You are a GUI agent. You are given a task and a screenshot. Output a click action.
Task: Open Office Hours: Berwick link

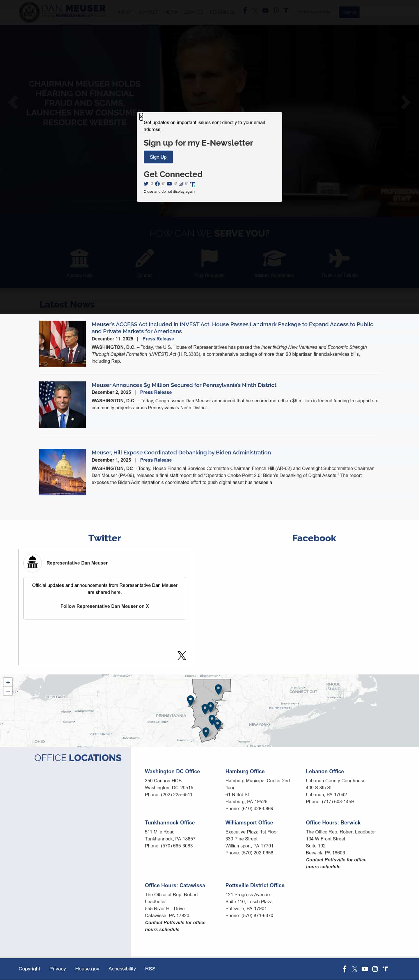click(333, 822)
